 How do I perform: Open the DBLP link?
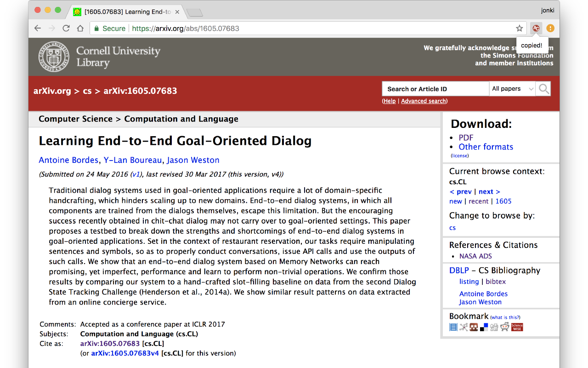pos(459,270)
